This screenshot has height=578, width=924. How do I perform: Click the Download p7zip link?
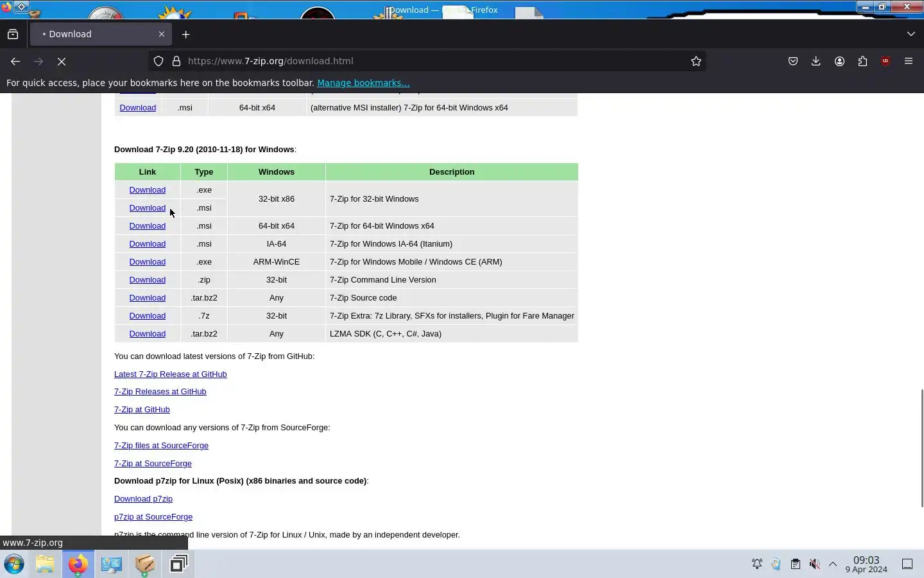point(143,498)
